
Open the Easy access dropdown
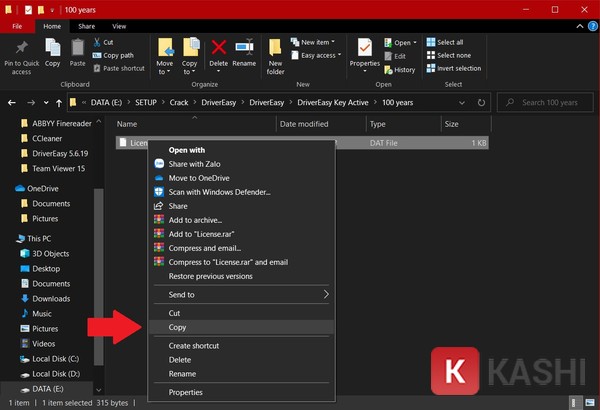point(316,56)
